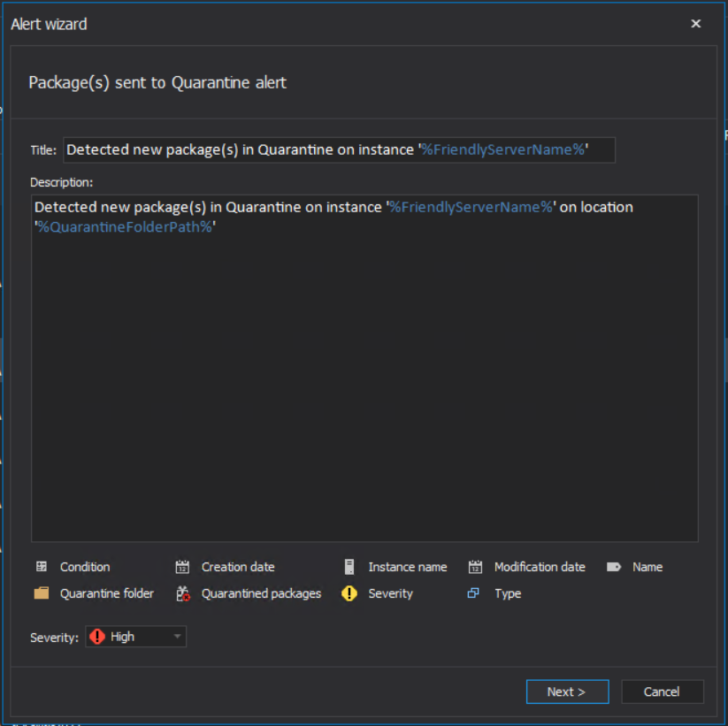Click the Quarantine folder icon
This screenshot has height=726, width=728.
(x=42, y=592)
